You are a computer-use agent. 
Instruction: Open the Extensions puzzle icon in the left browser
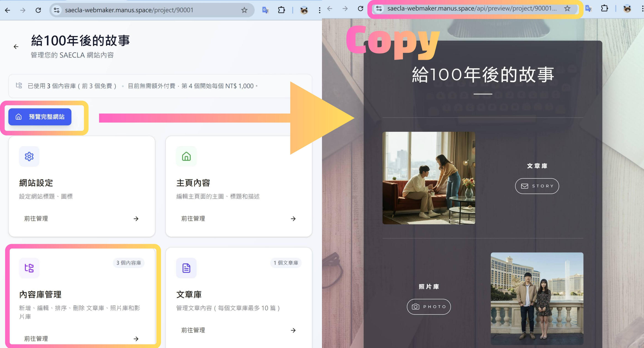281,10
